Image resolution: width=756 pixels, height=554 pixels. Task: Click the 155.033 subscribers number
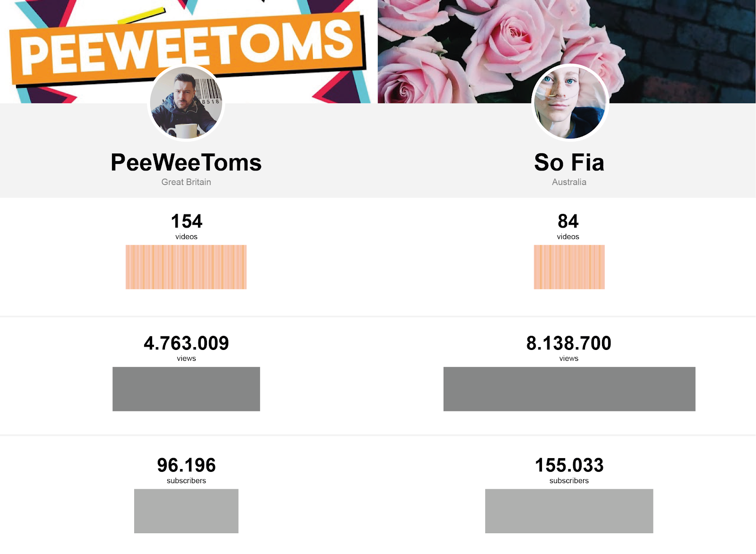click(569, 465)
